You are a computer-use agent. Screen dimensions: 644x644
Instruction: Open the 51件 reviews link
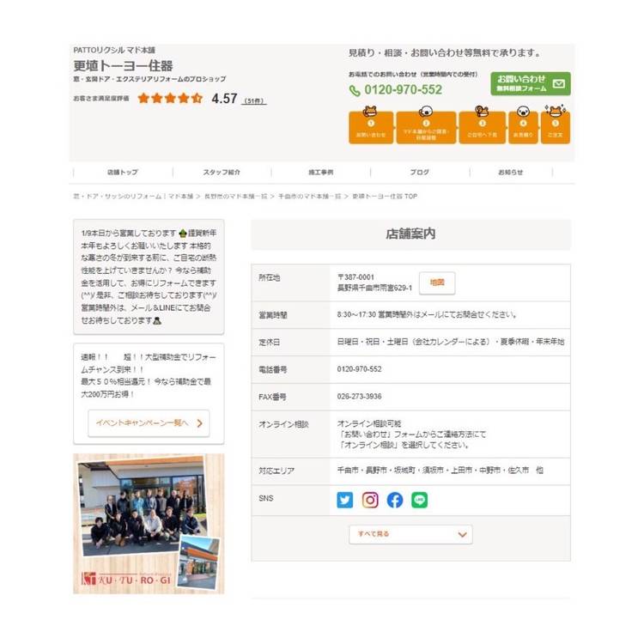click(254, 100)
